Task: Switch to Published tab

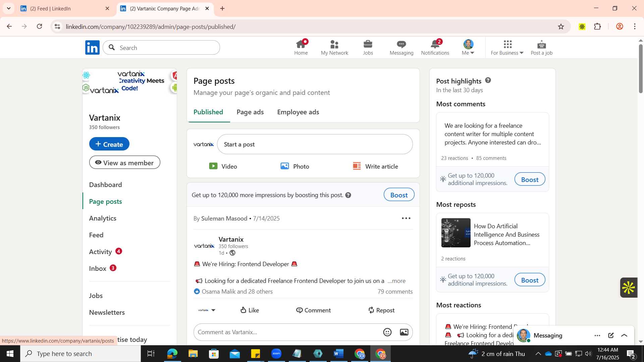Action: coord(208,112)
